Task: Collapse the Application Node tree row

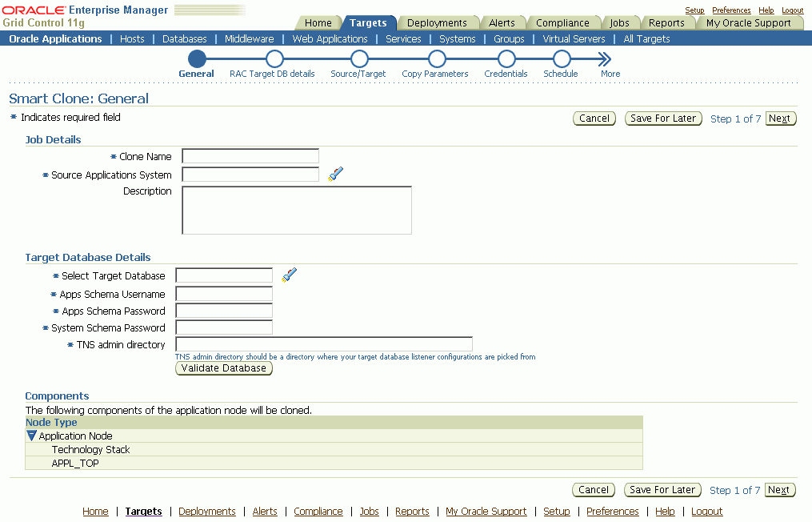Action: 31,436
